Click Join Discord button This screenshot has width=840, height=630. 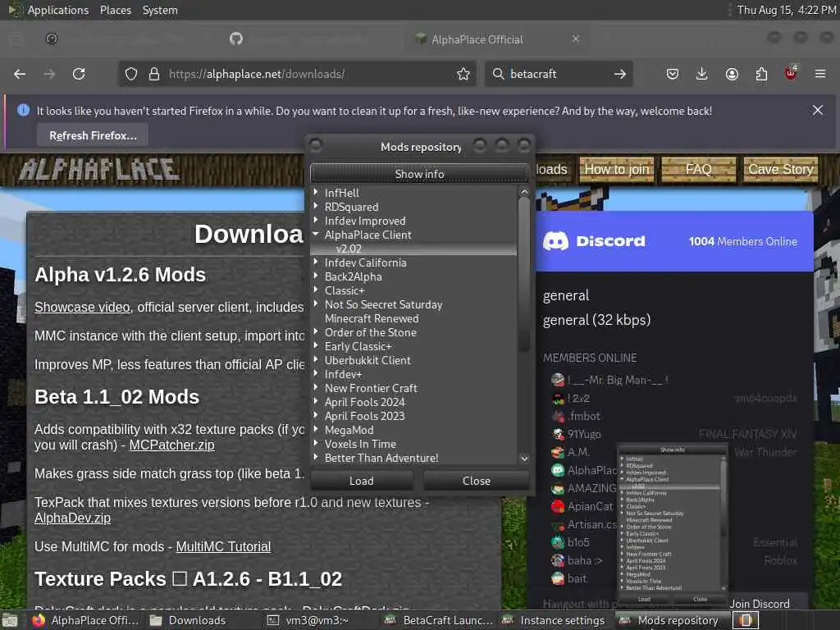[760, 604]
